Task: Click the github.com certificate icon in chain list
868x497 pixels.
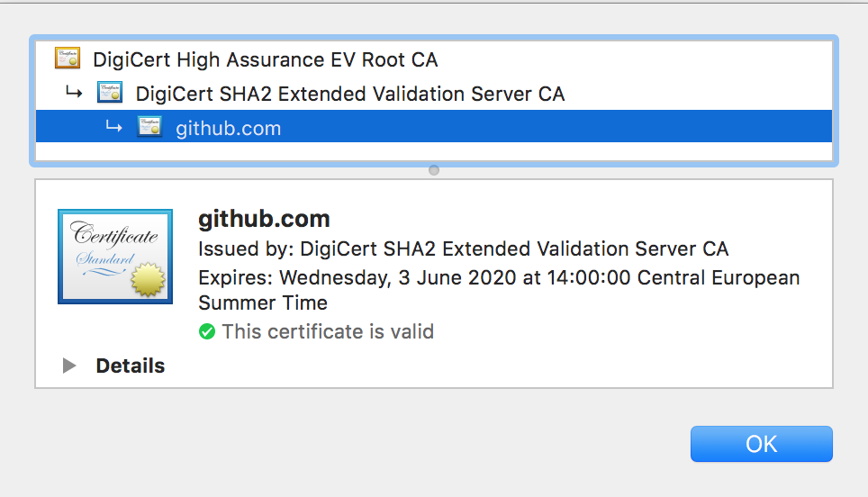Action: coord(149,127)
